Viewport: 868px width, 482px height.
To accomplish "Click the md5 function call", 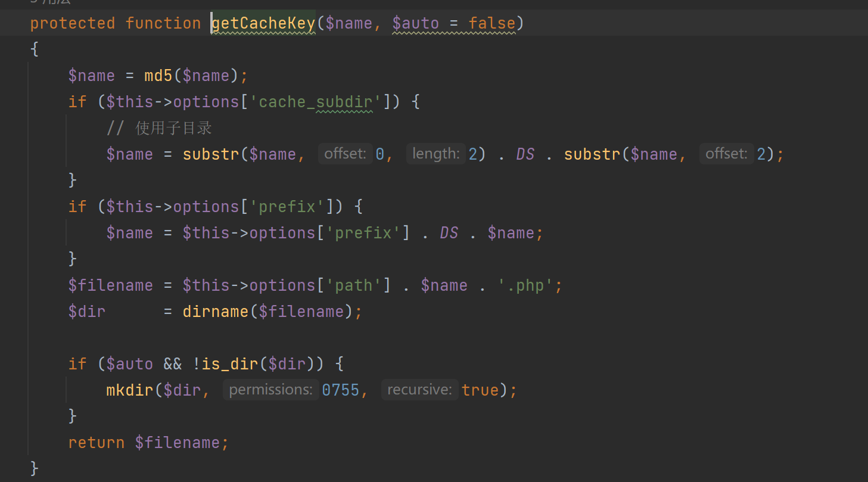I will pyautogui.click(x=158, y=76).
